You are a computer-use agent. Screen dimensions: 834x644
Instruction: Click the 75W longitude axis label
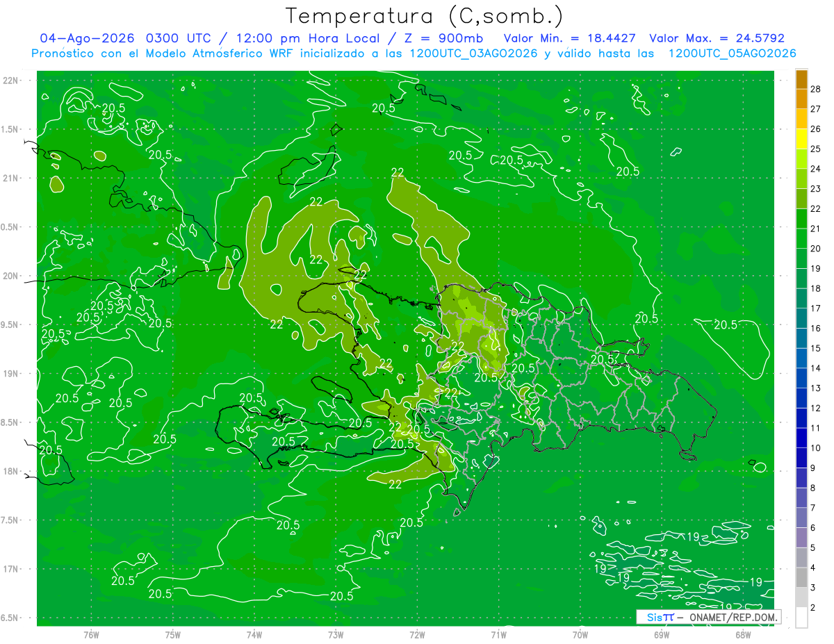point(172,635)
